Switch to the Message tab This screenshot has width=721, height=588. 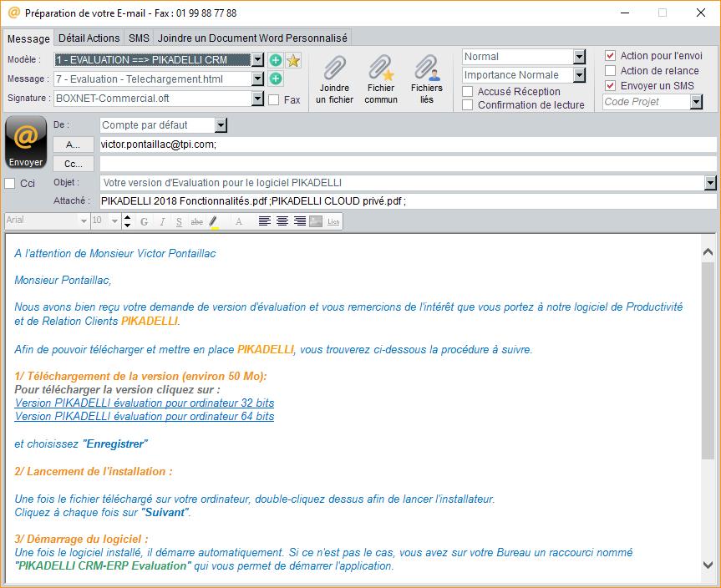coord(28,38)
